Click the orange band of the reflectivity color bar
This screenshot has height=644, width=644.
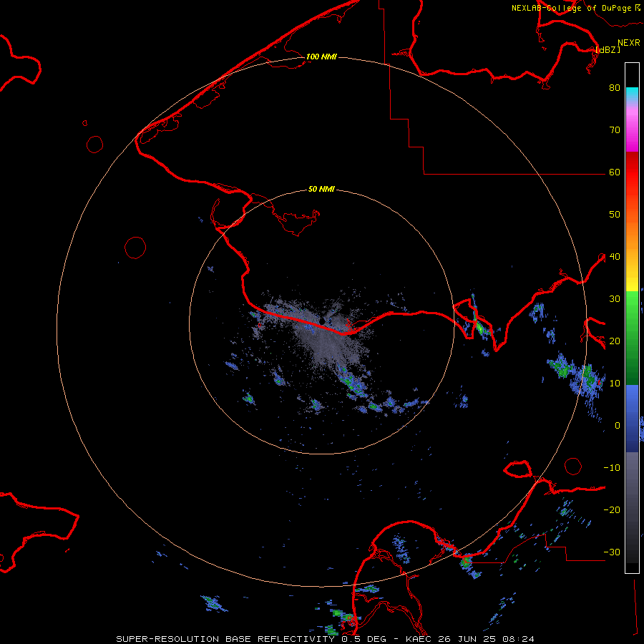632,234
